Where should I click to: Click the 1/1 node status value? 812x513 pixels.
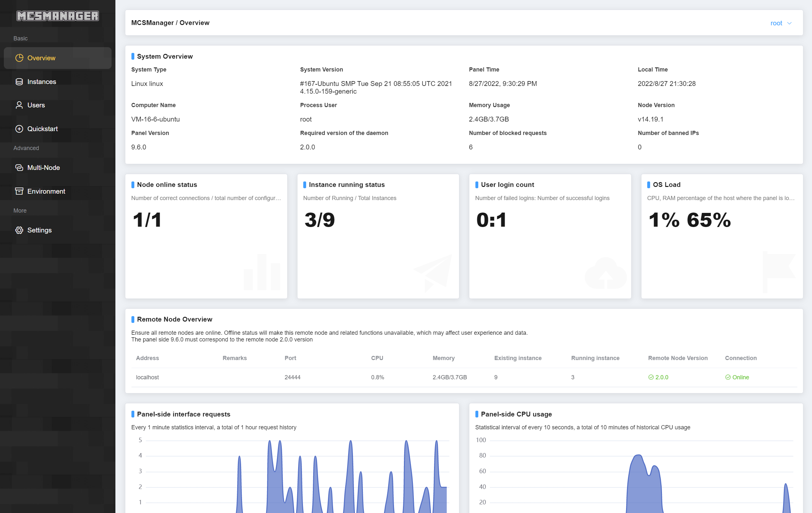tap(147, 220)
